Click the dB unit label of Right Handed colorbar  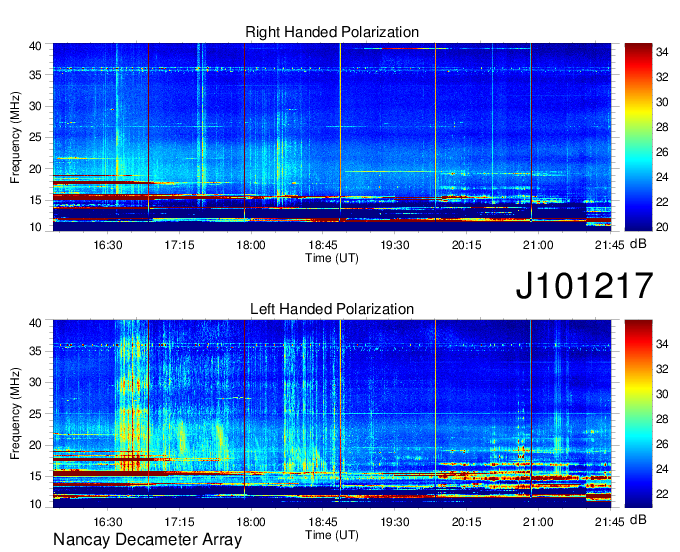[638, 244]
